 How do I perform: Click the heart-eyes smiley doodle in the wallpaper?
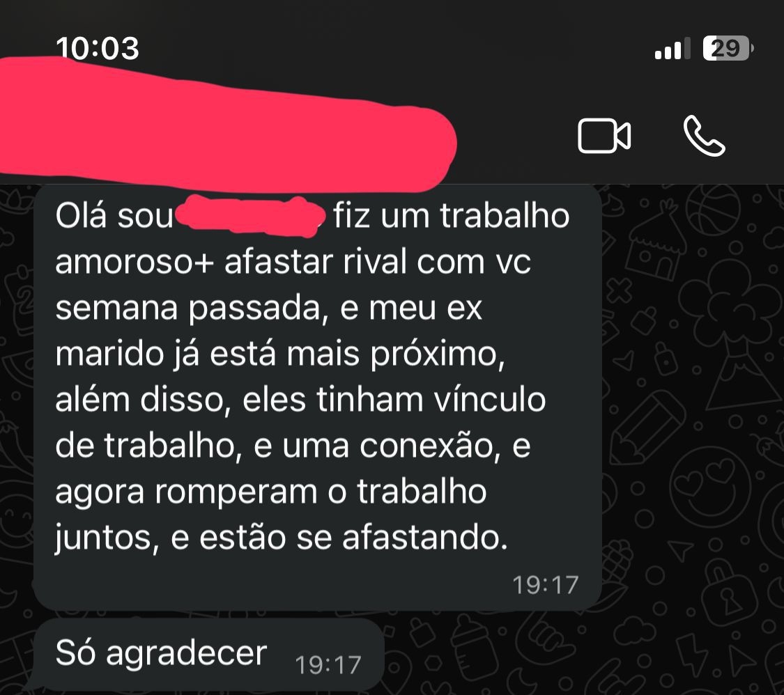tap(709, 485)
